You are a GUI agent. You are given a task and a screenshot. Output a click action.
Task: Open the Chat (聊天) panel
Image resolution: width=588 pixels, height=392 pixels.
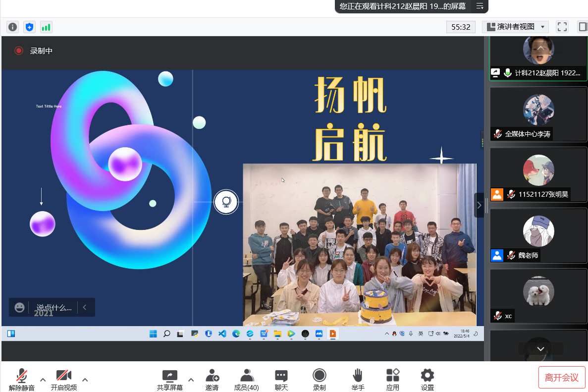tap(281, 380)
